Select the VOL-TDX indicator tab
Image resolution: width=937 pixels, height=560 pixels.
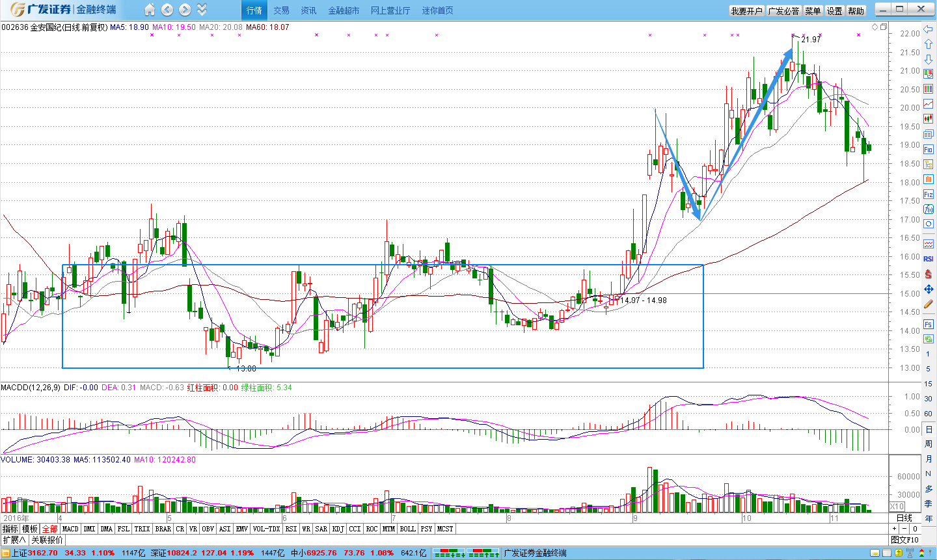coord(267,529)
